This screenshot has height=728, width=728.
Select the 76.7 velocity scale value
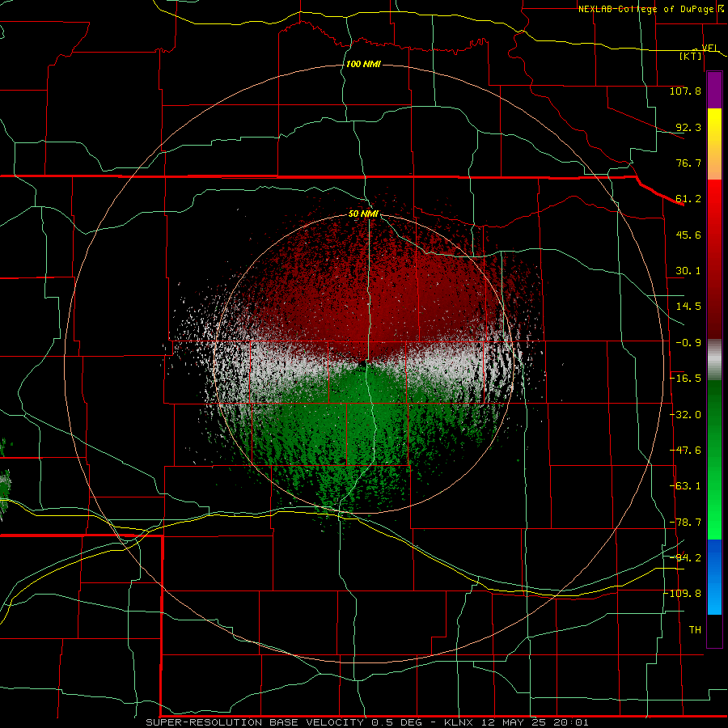pyautogui.click(x=688, y=163)
